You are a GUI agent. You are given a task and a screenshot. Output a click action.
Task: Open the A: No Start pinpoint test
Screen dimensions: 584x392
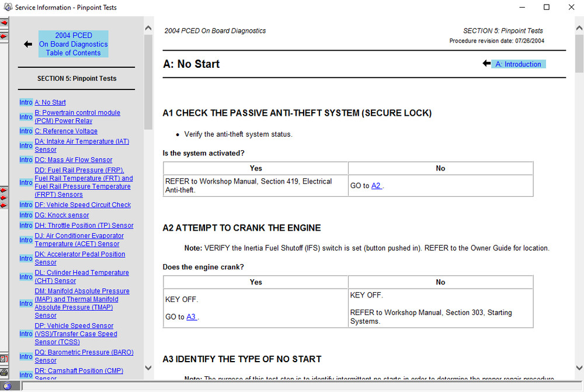point(50,102)
